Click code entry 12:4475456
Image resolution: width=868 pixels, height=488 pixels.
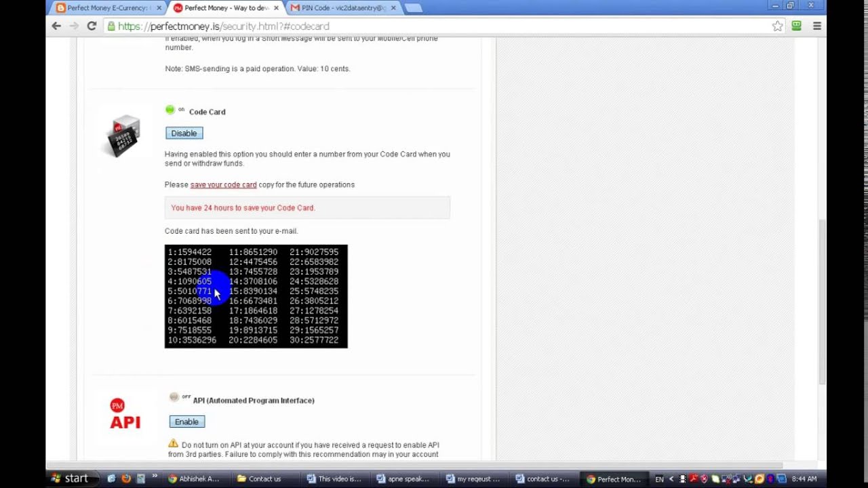[x=253, y=262]
